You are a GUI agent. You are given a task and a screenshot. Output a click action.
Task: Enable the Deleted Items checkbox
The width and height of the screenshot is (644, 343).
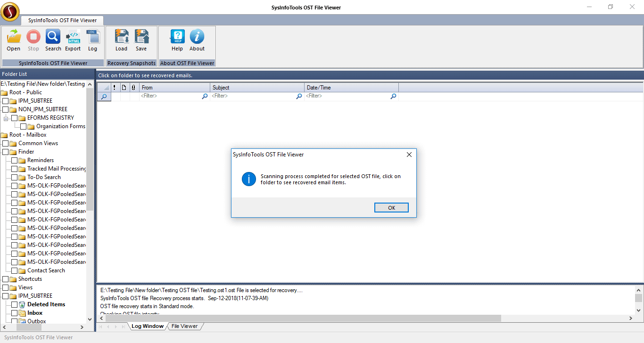15,304
